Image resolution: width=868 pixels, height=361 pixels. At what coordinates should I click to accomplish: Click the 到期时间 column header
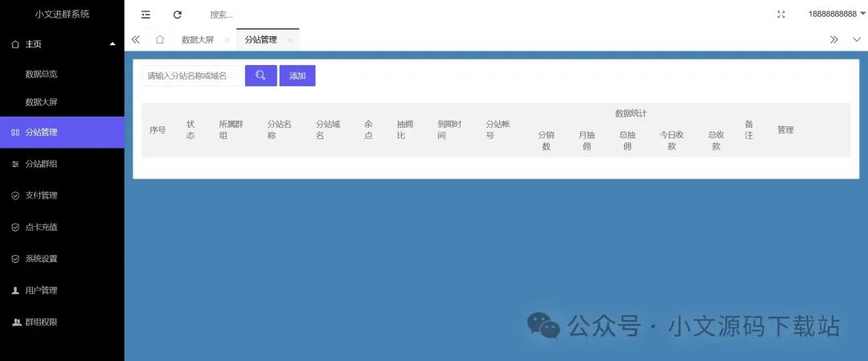point(449,130)
